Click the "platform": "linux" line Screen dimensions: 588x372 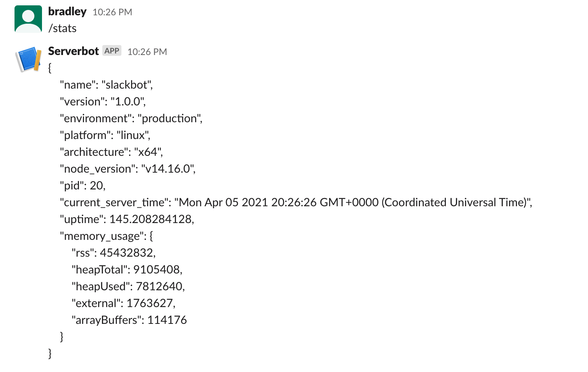[x=105, y=135]
